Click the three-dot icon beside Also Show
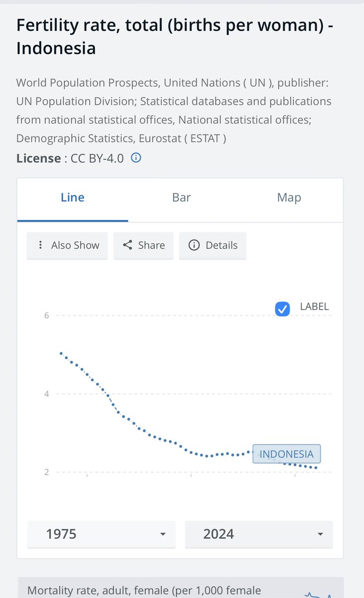 [40, 245]
